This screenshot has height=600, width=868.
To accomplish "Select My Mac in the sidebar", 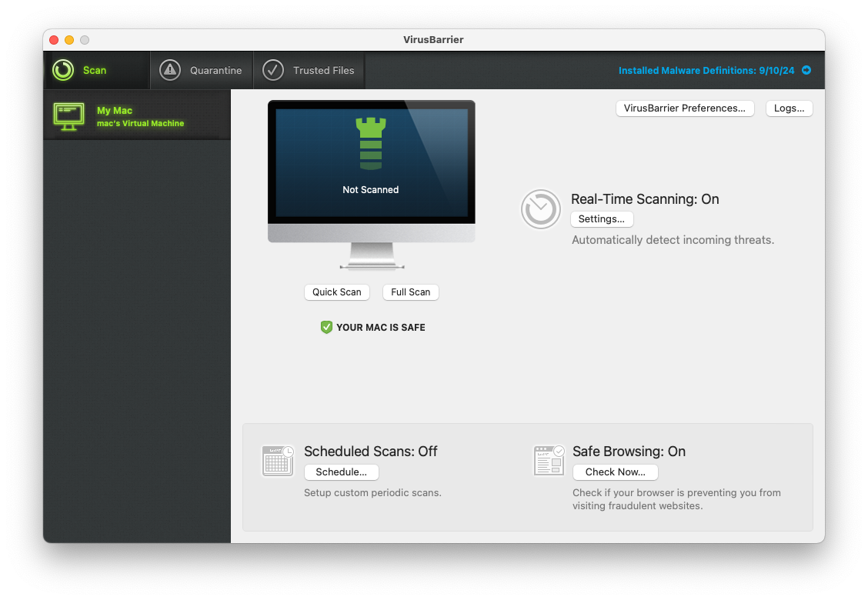I will pyautogui.click(x=137, y=116).
